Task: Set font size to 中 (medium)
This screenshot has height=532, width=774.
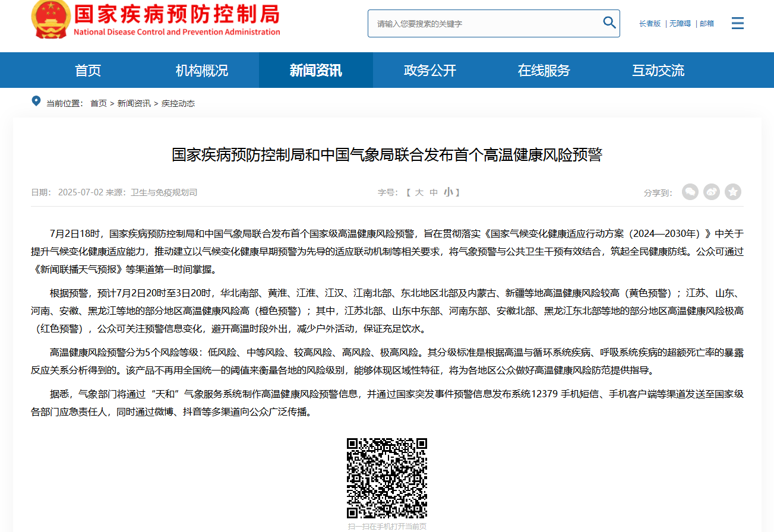Action: (434, 192)
